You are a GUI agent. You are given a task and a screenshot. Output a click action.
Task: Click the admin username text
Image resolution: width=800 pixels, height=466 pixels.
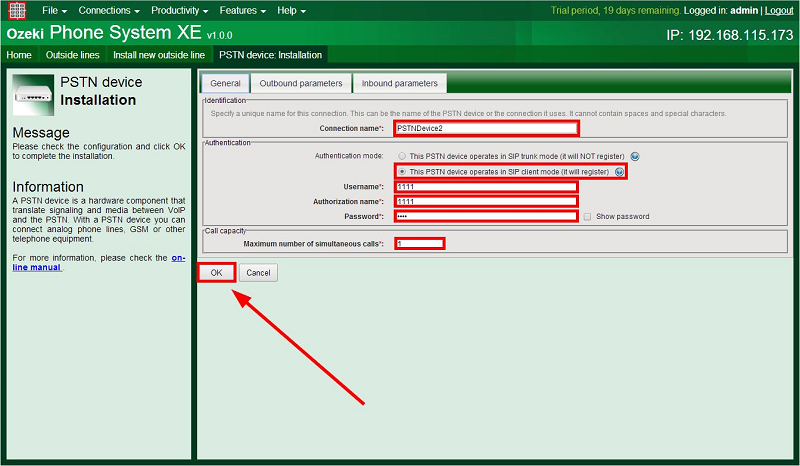click(744, 10)
